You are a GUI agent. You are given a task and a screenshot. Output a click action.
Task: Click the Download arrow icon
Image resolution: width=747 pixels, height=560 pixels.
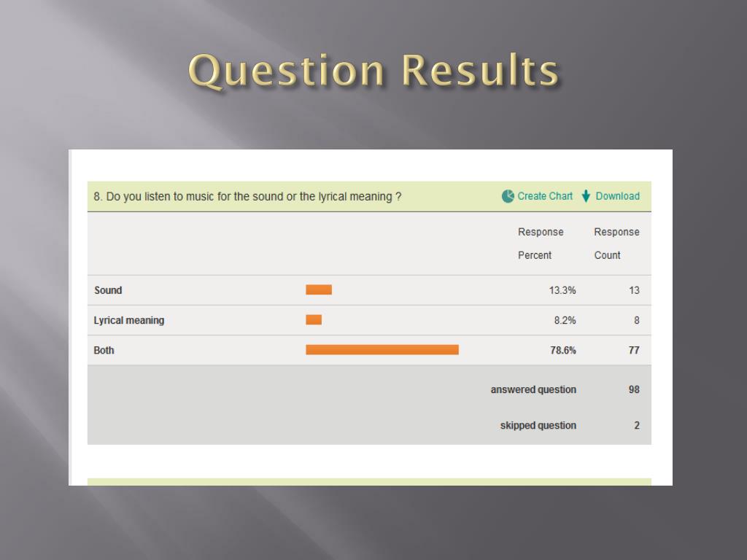click(586, 196)
